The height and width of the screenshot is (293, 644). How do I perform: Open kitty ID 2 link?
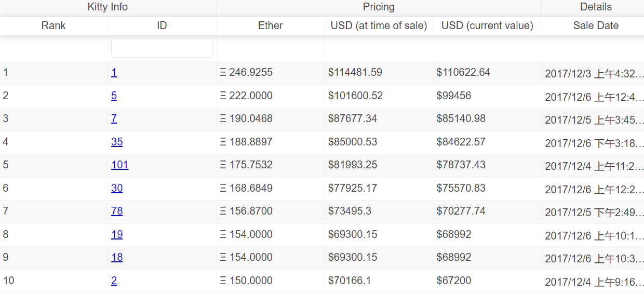pyautogui.click(x=114, y=281)
